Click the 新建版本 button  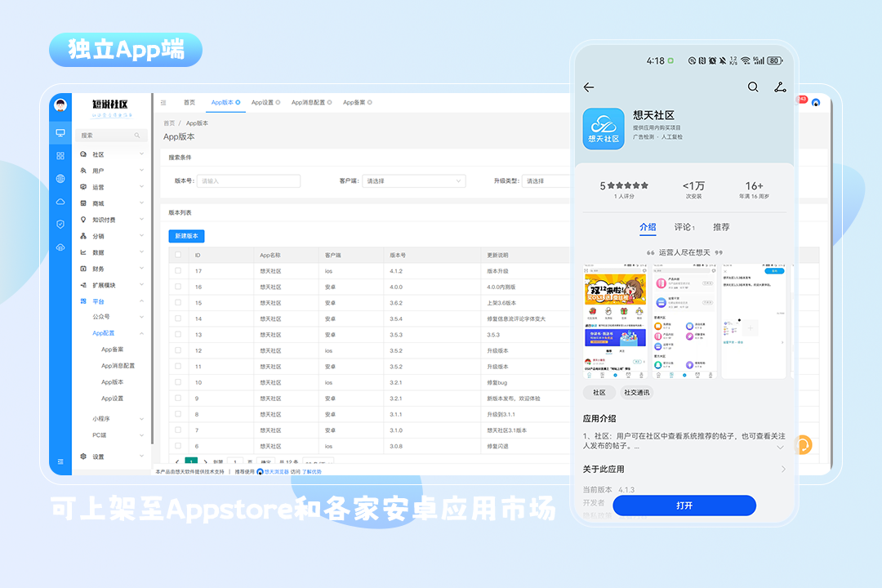click(x=186, y=236)
